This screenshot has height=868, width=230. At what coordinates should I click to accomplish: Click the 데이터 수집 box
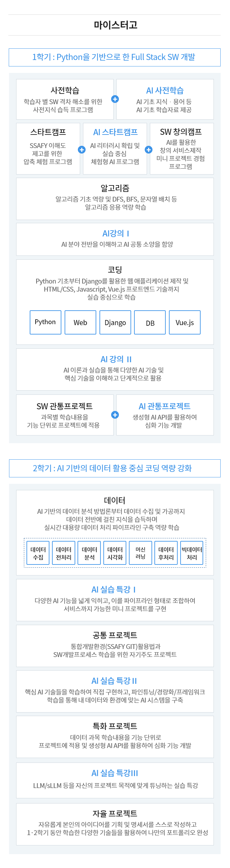click(38, 553)
